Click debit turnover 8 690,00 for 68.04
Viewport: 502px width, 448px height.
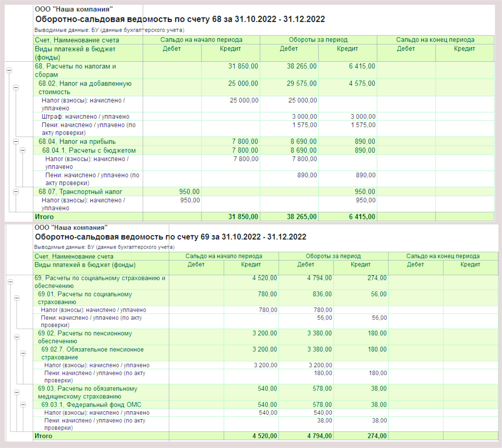coord(303,142)
